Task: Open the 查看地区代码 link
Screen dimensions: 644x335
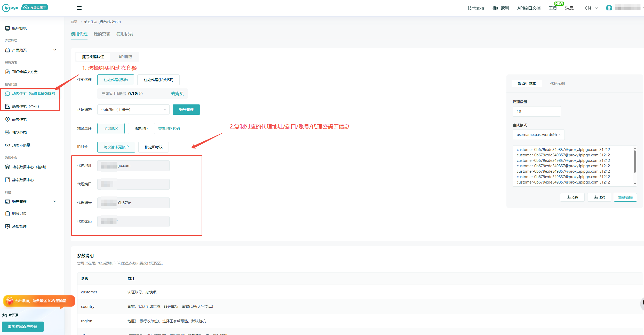Action: coord(169,128)
